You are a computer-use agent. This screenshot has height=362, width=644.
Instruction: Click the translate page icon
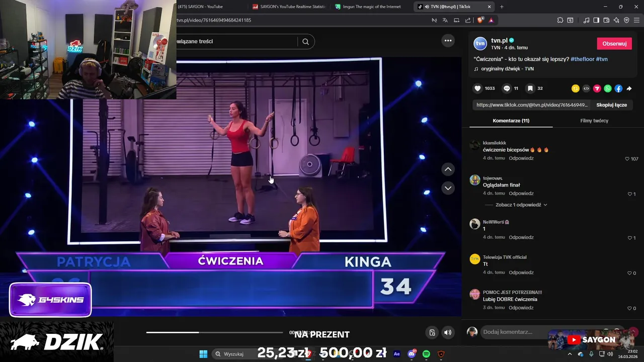point(445,20)
